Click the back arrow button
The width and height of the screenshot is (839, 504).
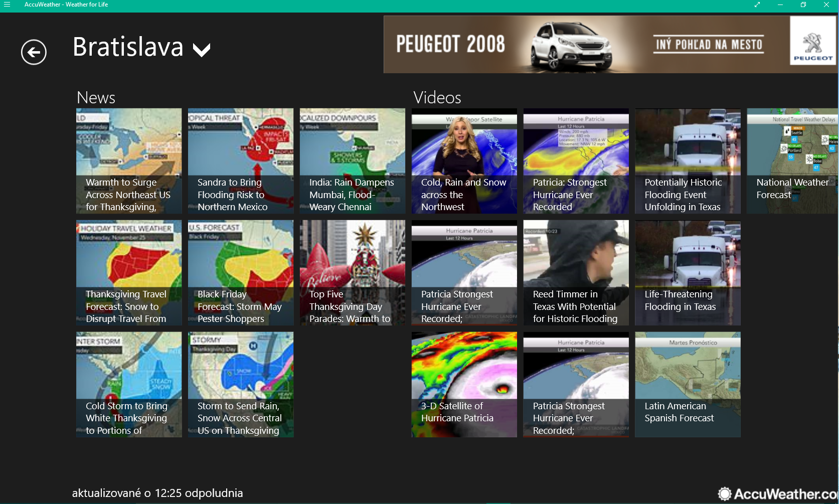34,52
